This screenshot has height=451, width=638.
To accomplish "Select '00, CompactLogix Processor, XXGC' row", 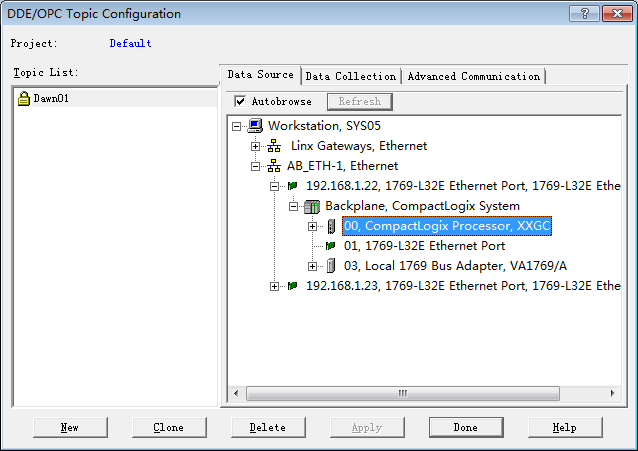I will tap(447, 226).
